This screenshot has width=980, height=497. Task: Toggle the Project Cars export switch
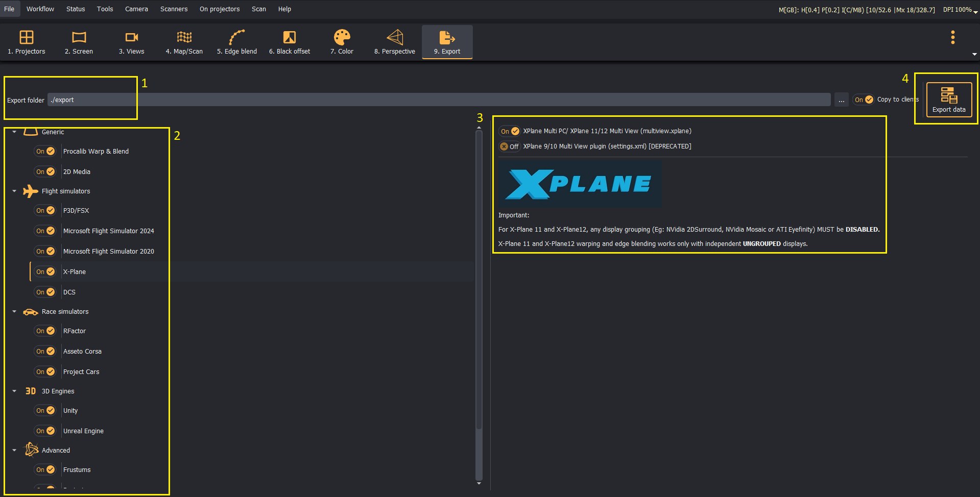point(45,372)
